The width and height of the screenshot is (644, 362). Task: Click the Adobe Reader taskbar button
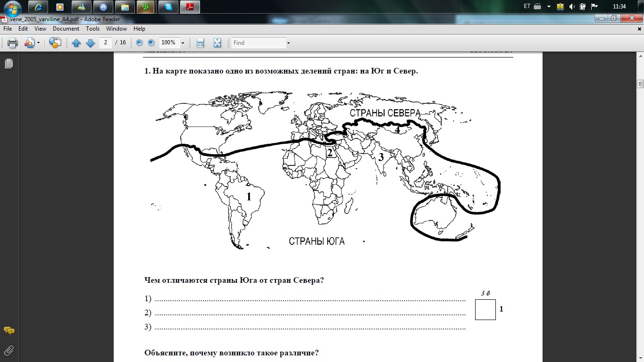coord(190,7)
